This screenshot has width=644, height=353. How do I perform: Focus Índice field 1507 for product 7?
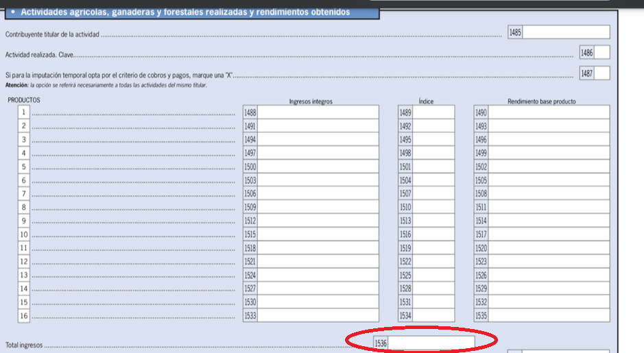tap(433, 193)
